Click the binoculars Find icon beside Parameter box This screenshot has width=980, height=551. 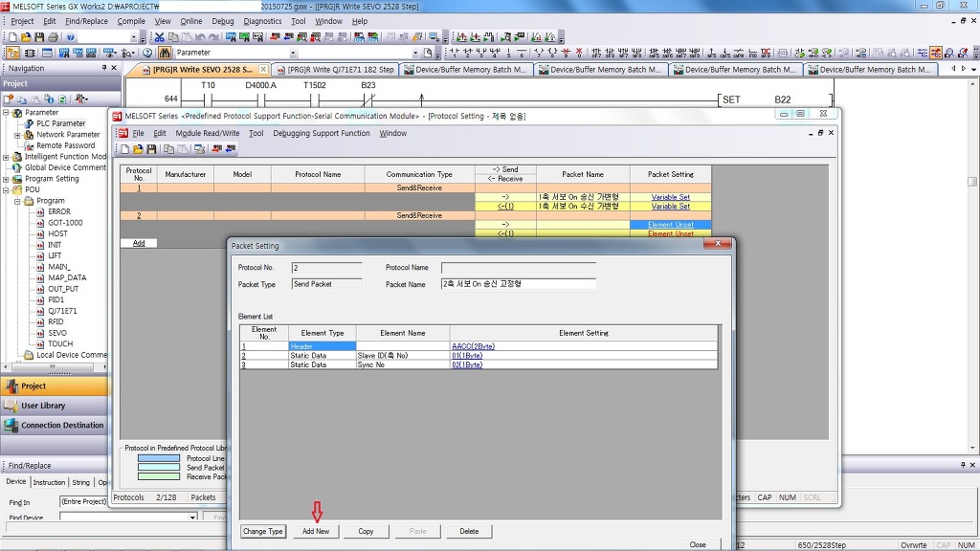[x=165, y=53]
